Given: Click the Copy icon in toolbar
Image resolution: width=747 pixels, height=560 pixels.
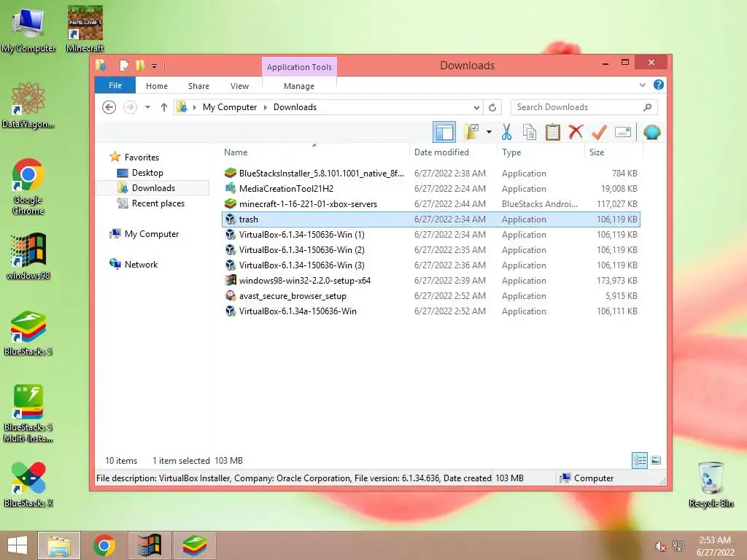Looking at the screenshot, I should [530, 132].
